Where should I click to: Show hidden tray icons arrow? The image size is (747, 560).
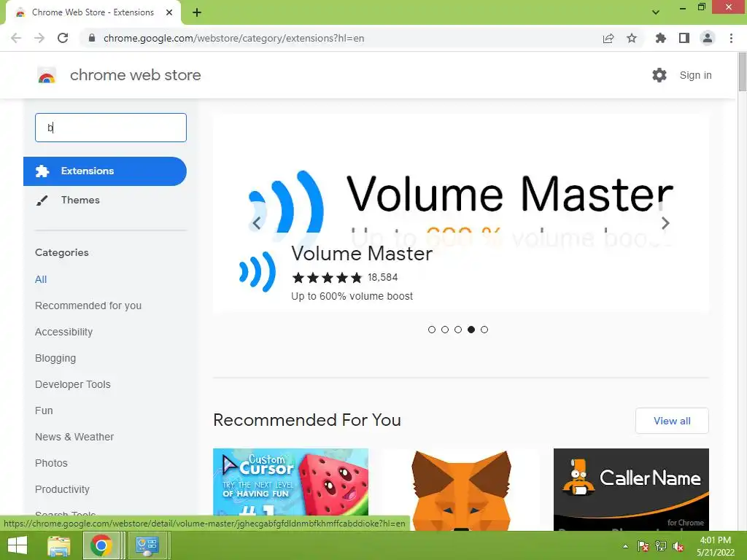tap(625, 546)
